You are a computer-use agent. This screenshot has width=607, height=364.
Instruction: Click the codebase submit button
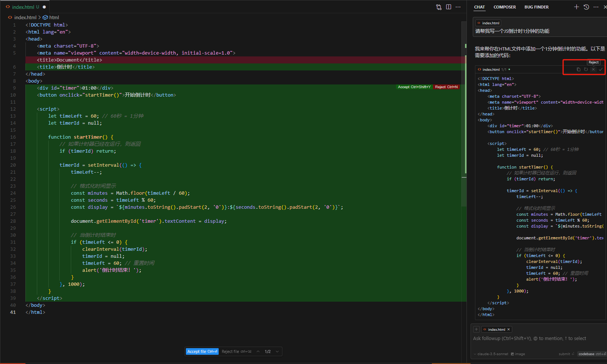(x=592, y=354)
